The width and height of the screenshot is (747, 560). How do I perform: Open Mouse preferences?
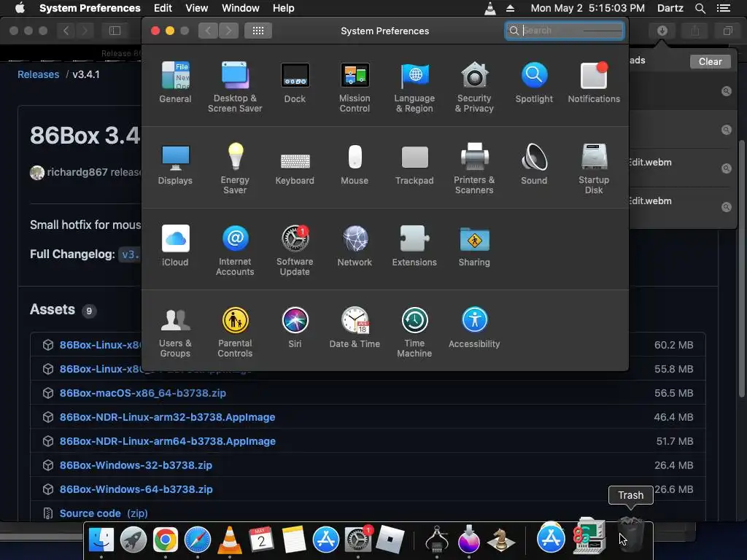[x=355, y=164]
